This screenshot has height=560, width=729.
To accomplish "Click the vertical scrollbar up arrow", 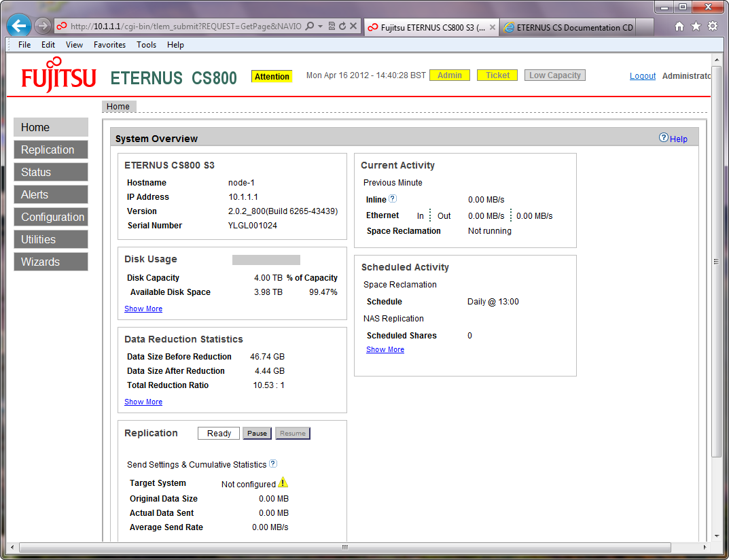I will pos(717,60).
